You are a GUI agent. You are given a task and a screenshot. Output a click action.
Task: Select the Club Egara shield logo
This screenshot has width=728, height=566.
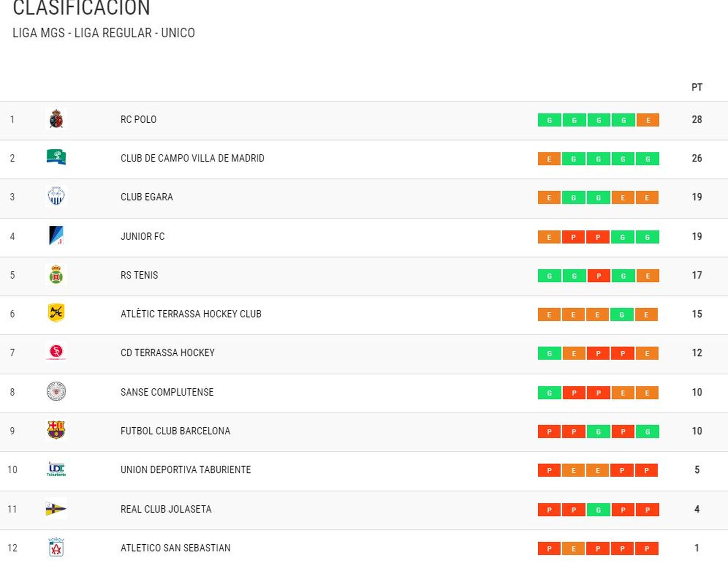pos(56,196)
